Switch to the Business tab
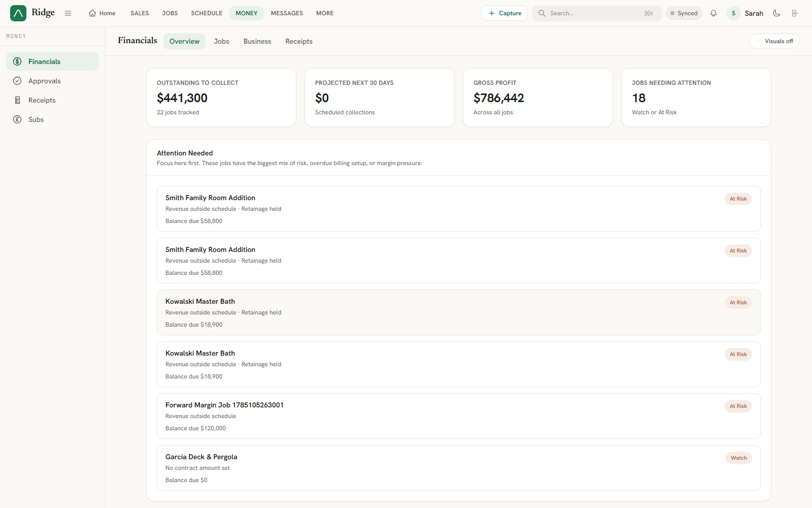Viewport: 812px width, 508px height. 257,41
